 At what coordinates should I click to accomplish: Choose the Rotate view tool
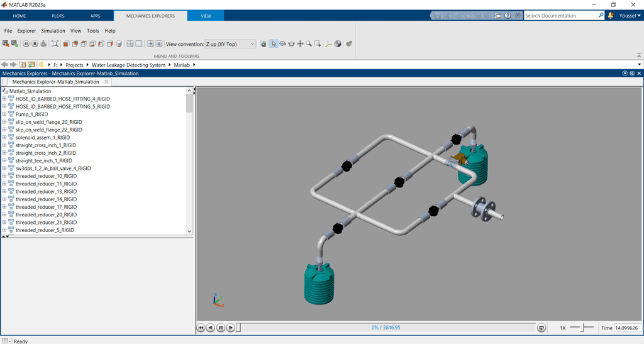282,44
